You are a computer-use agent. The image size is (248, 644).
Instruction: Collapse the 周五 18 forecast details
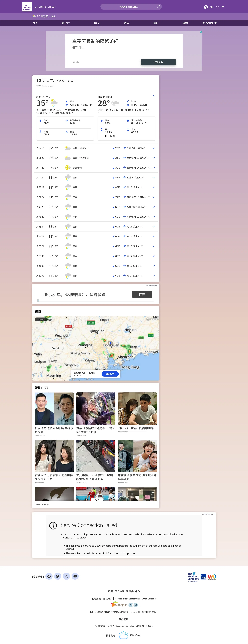pyautogui.click(x=154, y=96)
